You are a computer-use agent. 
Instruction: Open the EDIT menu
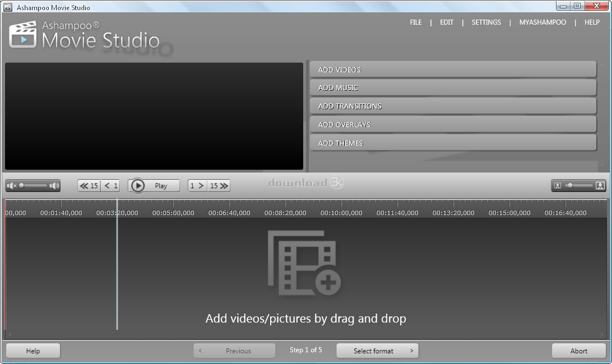[x=447, y=22]
